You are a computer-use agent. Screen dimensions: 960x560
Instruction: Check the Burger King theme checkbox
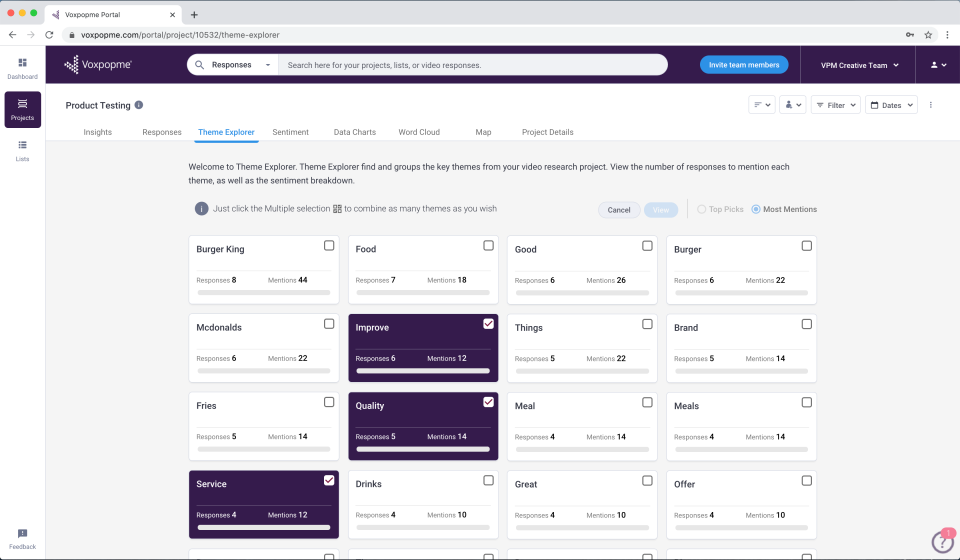tap(329, 245)
